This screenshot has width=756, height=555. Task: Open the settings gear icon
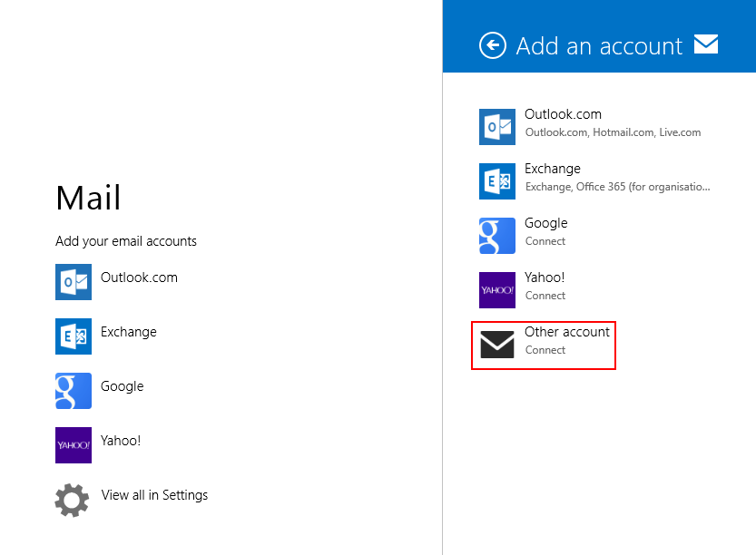tap(72, 500)
